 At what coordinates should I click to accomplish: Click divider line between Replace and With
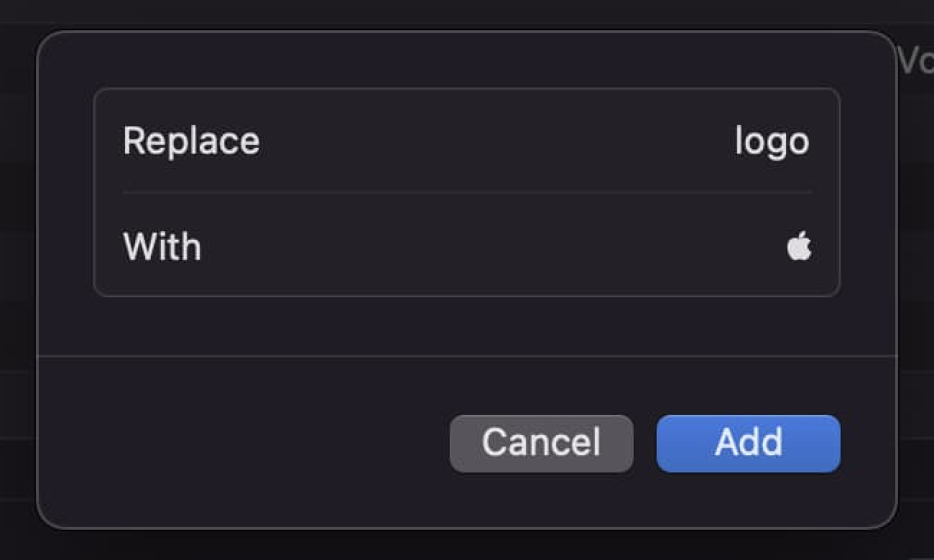point(467,192)
